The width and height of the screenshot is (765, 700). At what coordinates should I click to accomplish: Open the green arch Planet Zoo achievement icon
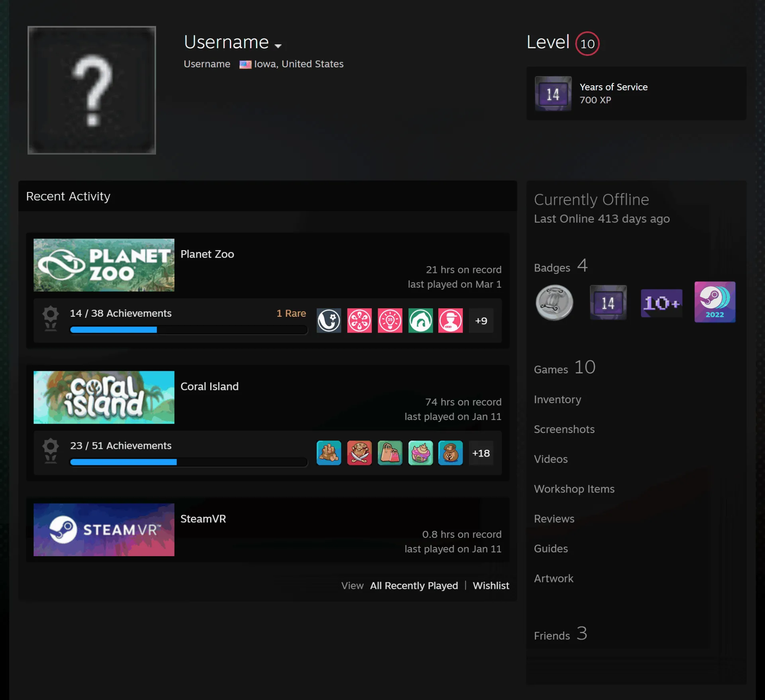tap(420, 320)
